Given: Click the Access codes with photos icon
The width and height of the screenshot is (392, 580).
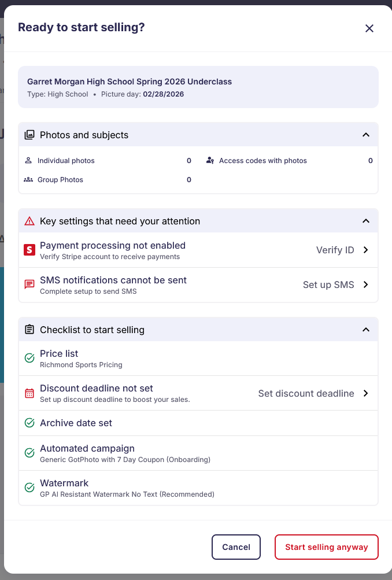Looking at the screenshot, I should coord(210,160).
